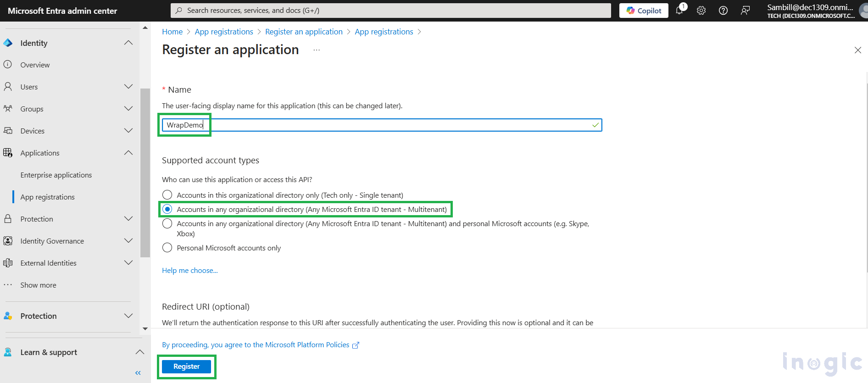Click the Protection lock icon under Identity

[x=8, y=219]
